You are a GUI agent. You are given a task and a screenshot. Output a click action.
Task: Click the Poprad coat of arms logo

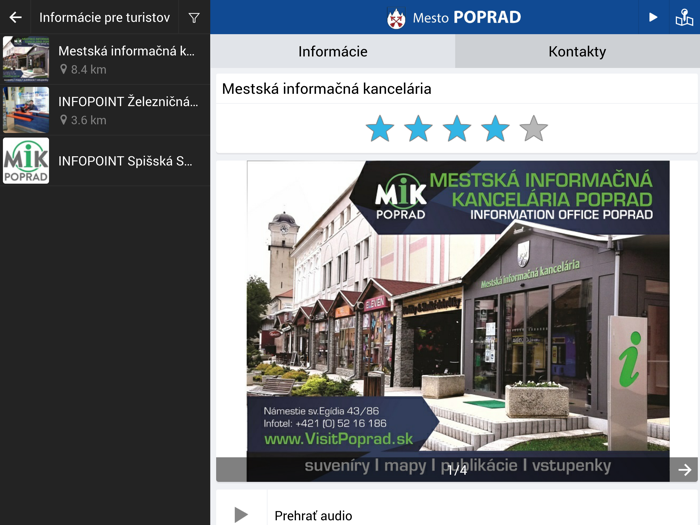(396, 18)
